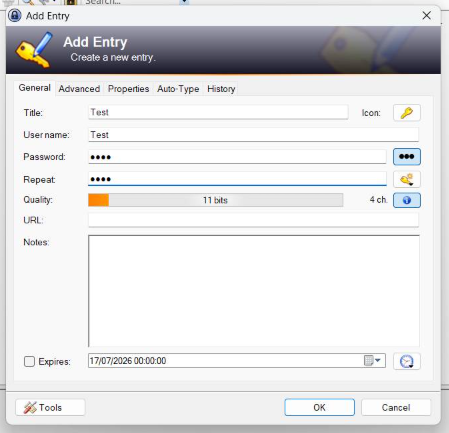Viewport: 449px width, 433px height.
Task: Open the expiry presets clock button
Action: pos(407,361)
